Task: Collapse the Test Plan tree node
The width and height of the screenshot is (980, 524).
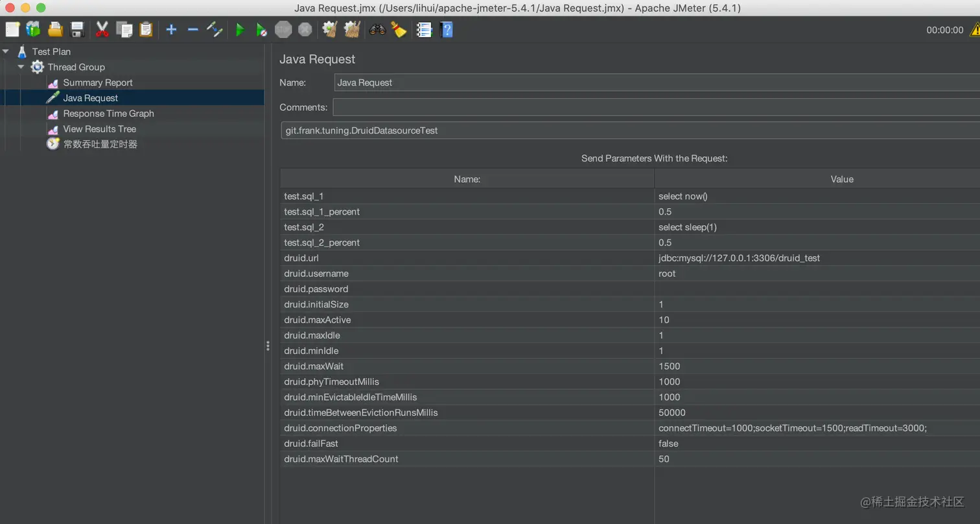Action: coord(6,51)
